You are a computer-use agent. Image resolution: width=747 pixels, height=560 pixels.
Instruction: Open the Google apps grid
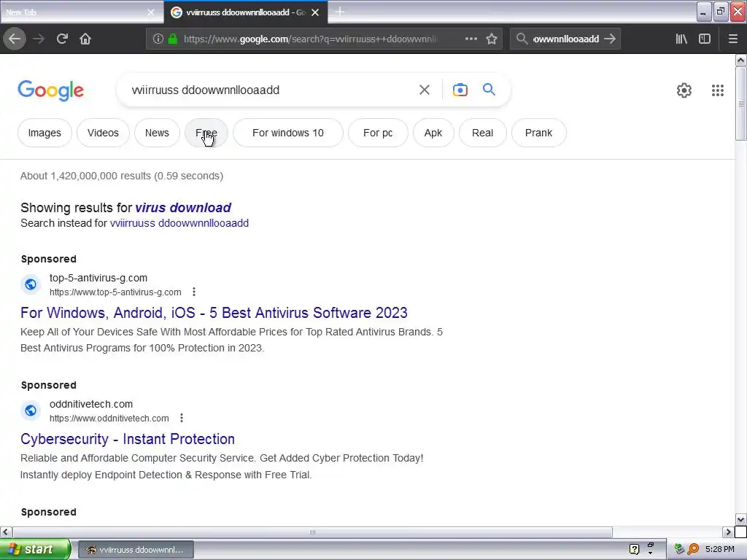tap(718, 90)
